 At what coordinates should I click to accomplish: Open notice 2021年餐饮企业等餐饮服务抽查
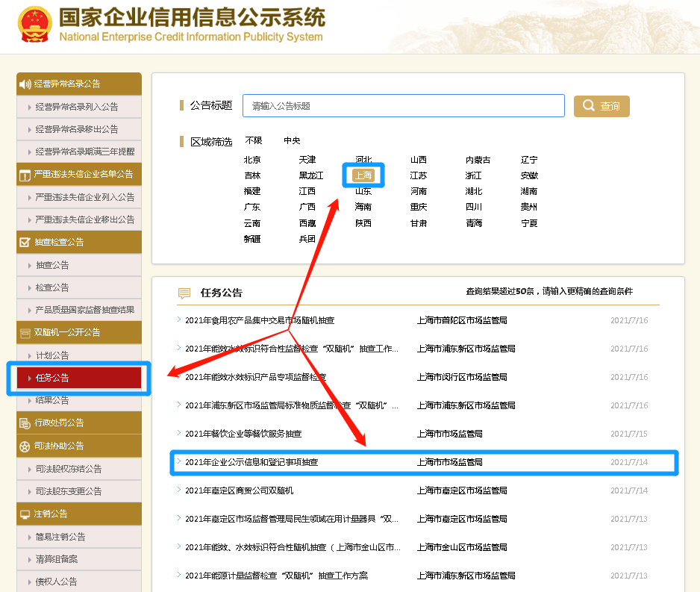click(243, 434)
